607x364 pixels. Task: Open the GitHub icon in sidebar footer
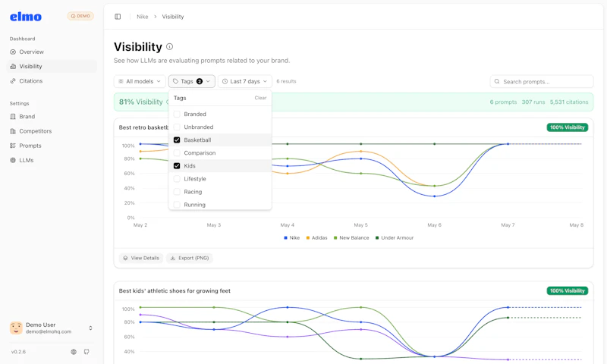86,352
